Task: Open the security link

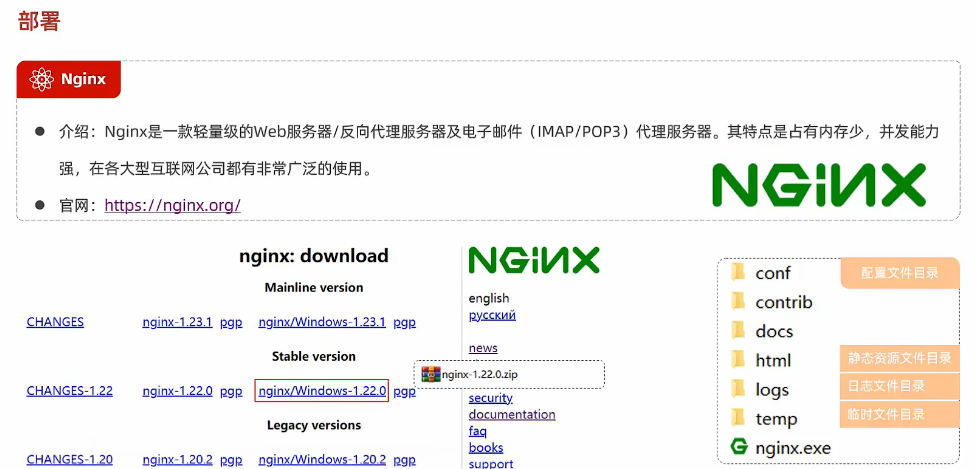Action: point(491,398)
